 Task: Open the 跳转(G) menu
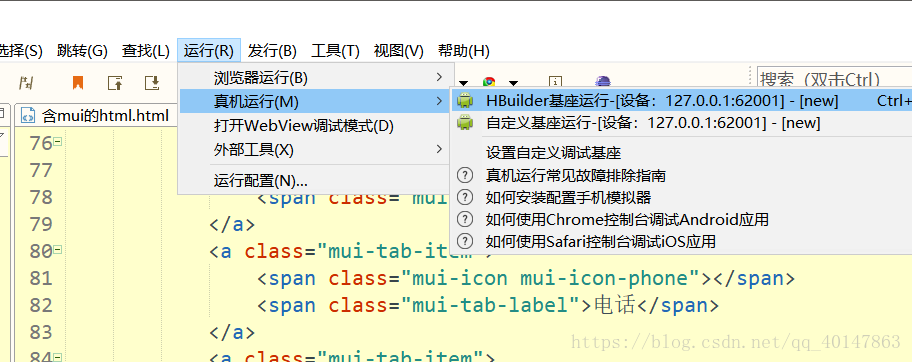[82, 51]
